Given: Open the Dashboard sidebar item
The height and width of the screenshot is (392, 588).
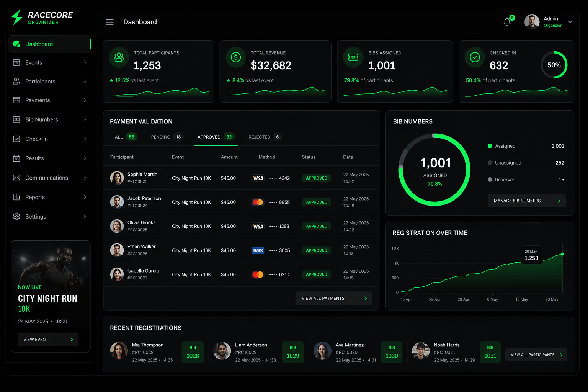Looking at the screenshot, I should 50,44.
